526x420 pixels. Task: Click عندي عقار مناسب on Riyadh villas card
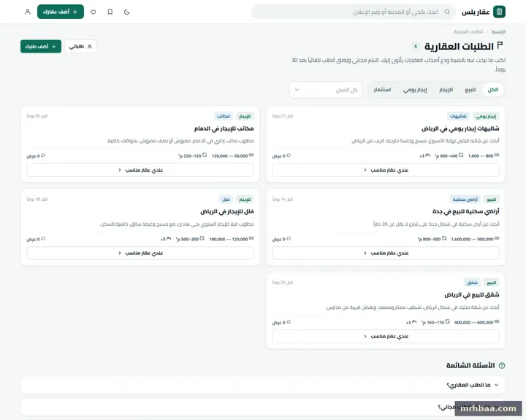(140, 253)
